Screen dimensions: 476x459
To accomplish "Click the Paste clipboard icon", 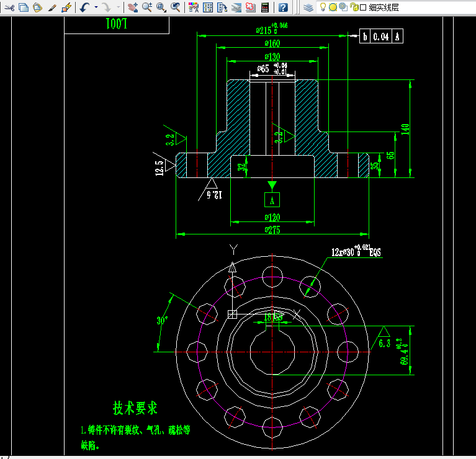I will coord(37,7).
